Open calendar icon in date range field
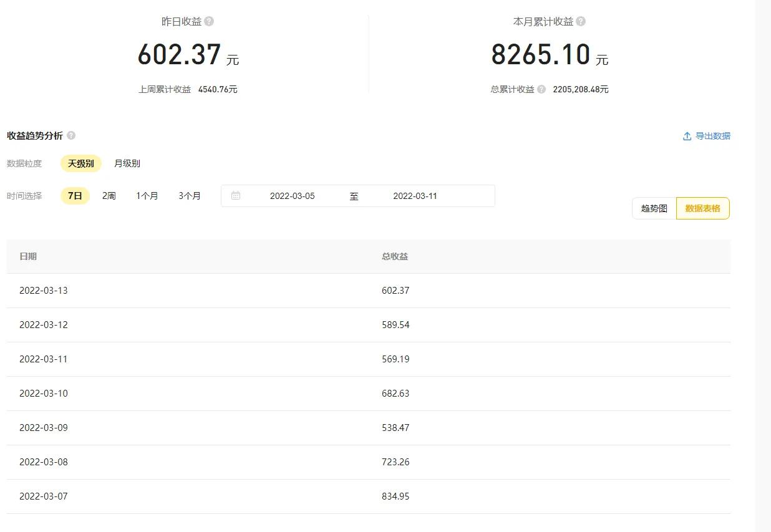The image size is (771, 532). tap(236, 196)
